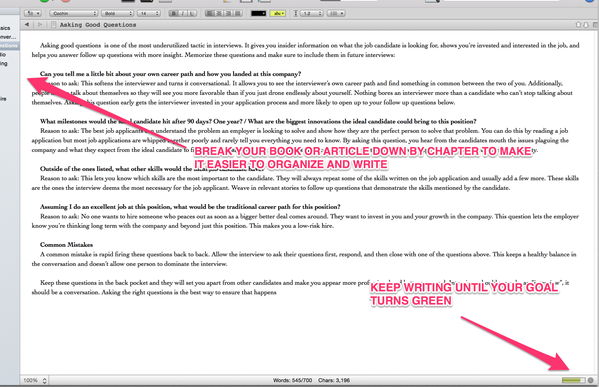Go to the previous document with the header up arrow
Viewport: 599px width, 387px height.
coord(578,25)
